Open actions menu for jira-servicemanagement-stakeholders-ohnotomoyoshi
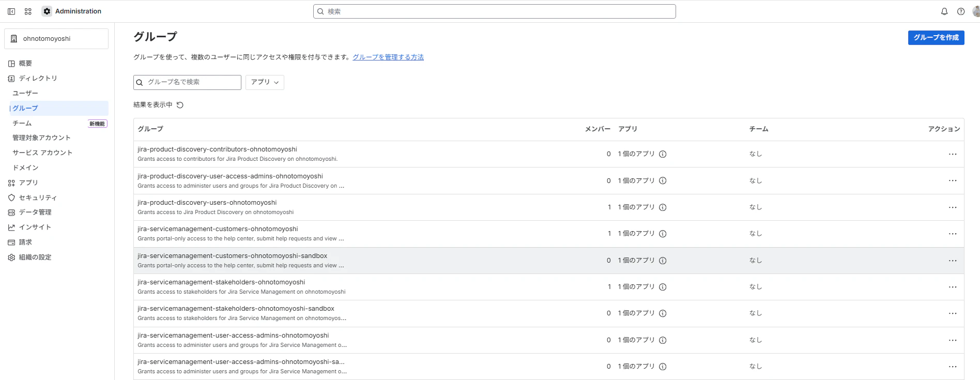980x380 pixels. point(953,287)
